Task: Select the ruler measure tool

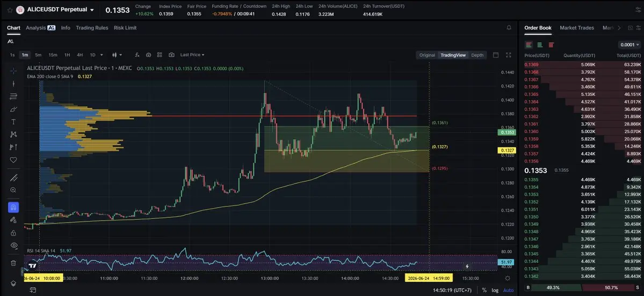Action: 13,178
